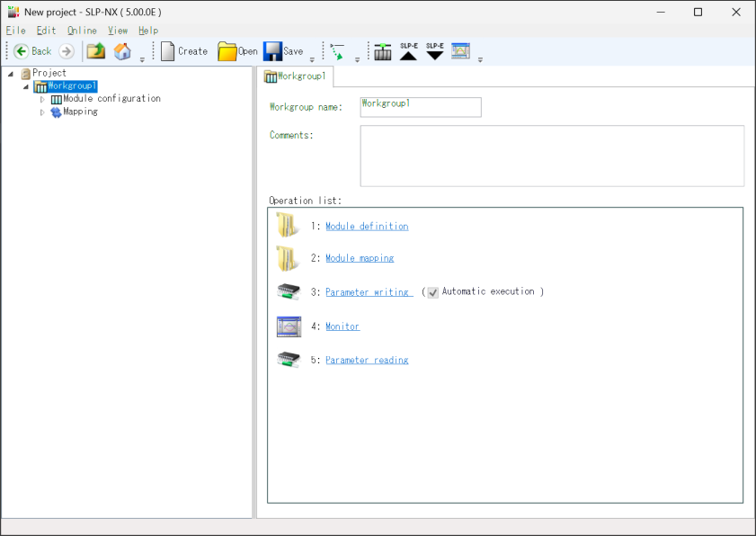Click the 'Comments:' label

click(x=291, y=135)
